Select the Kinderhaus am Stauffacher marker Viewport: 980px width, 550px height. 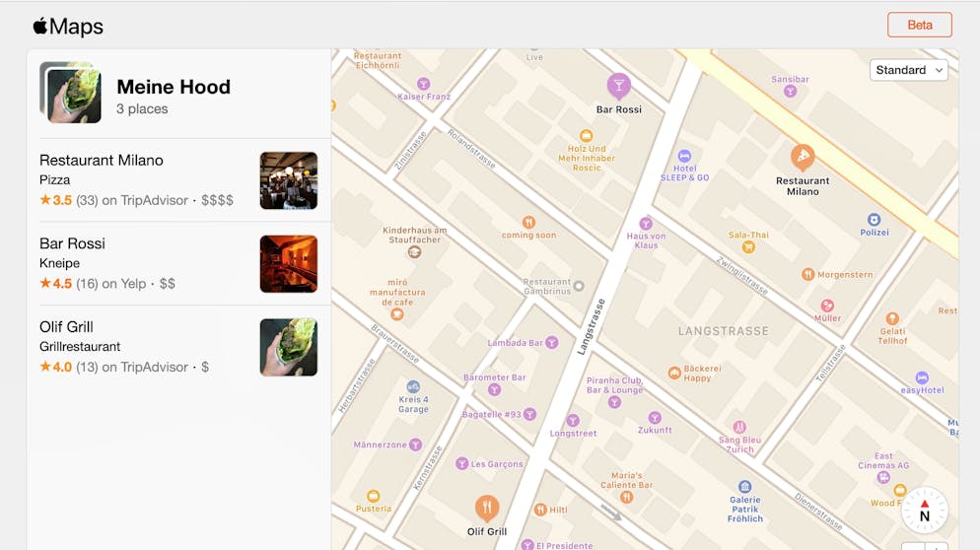(x=414, y=252)
